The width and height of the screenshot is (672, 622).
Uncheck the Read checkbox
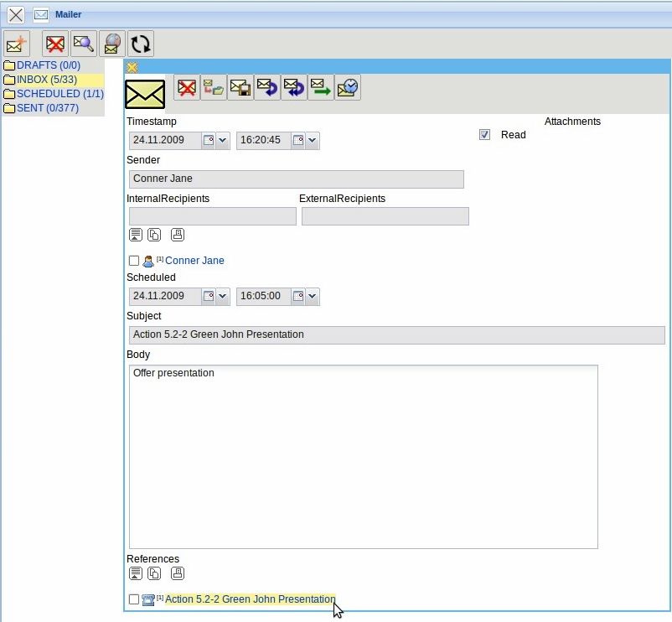click(x=484, y=134)
